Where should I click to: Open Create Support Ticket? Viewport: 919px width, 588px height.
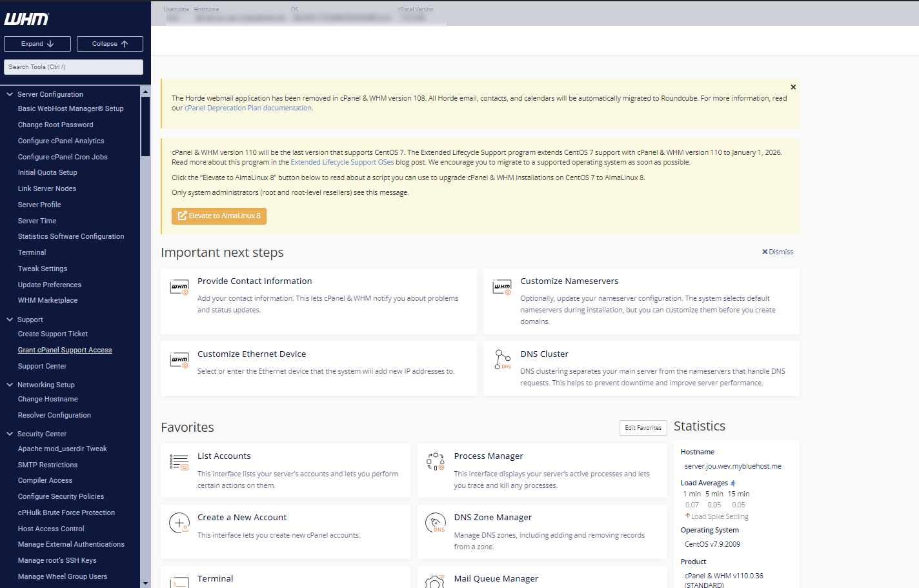point(53,334)
